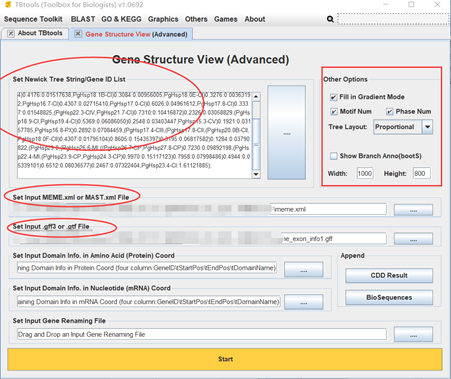Click the protein coord domain info field
This screenshot has height=379, width=451.
pos(147,268)
